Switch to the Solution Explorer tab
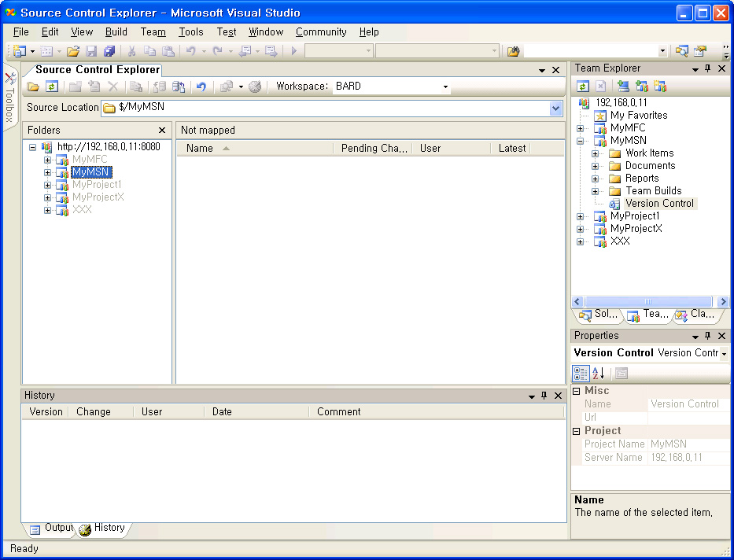Screen dimensions: 734x560 click(599, 315)
